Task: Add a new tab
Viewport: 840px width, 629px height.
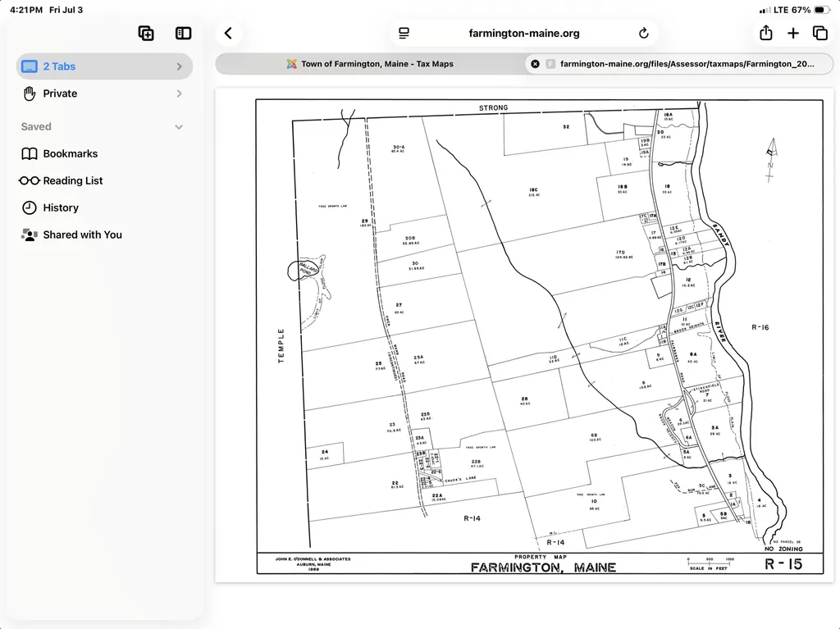Action: 793,34
